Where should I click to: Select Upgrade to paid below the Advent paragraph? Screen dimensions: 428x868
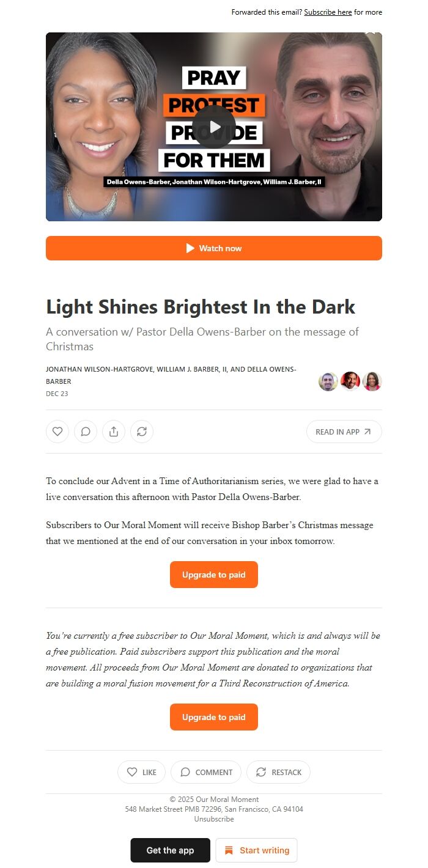[213, 575]
